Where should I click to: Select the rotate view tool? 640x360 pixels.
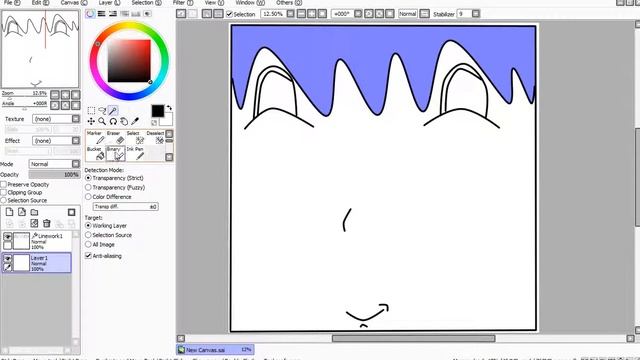113,121
